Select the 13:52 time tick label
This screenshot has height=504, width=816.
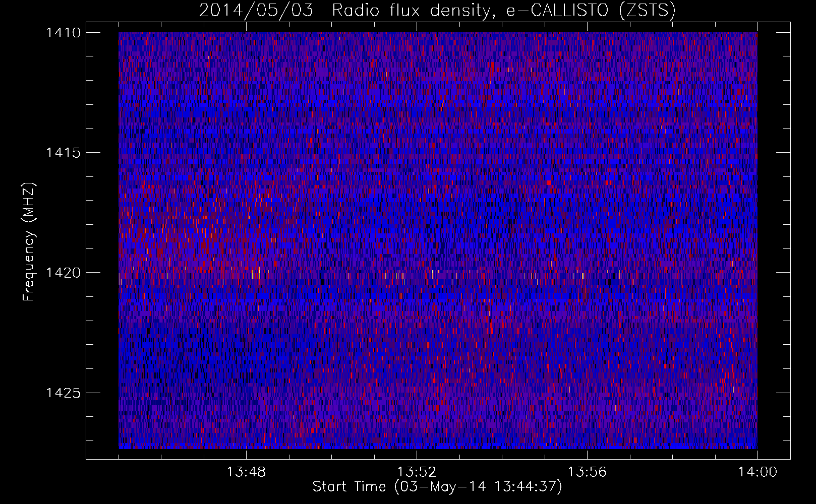[x=417, y=472]
